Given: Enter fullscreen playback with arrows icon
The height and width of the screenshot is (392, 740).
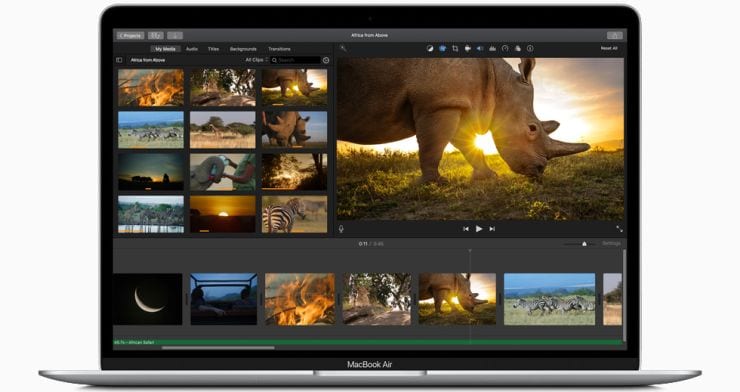Looking at the screenshot, I should (619, 229).
